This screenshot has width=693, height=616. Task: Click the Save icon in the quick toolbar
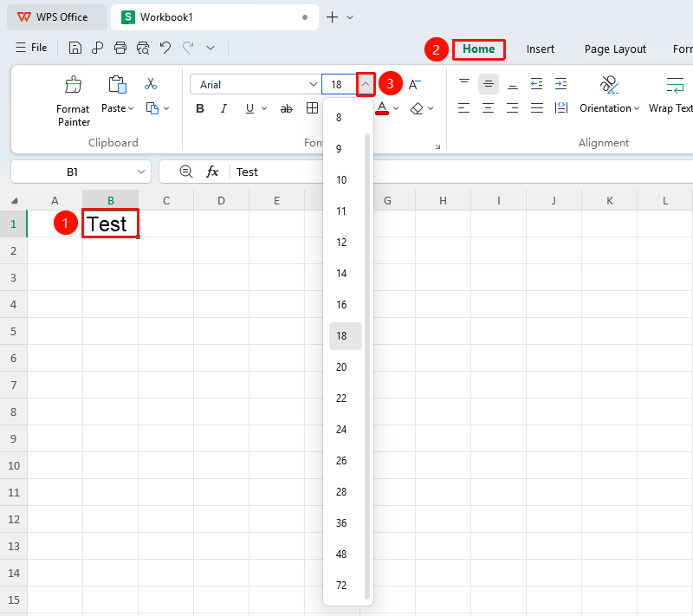[x=75, y=48]
